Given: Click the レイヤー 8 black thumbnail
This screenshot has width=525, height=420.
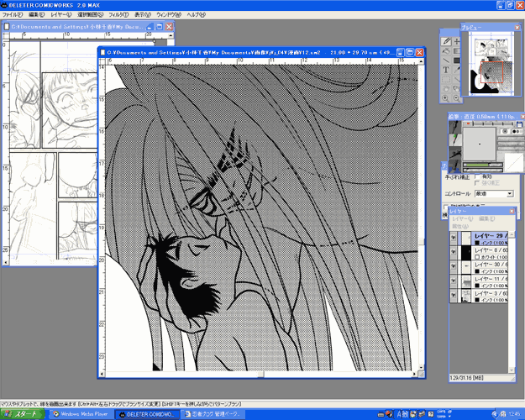Looking at the screenshot, I should [x=466, y=253].
